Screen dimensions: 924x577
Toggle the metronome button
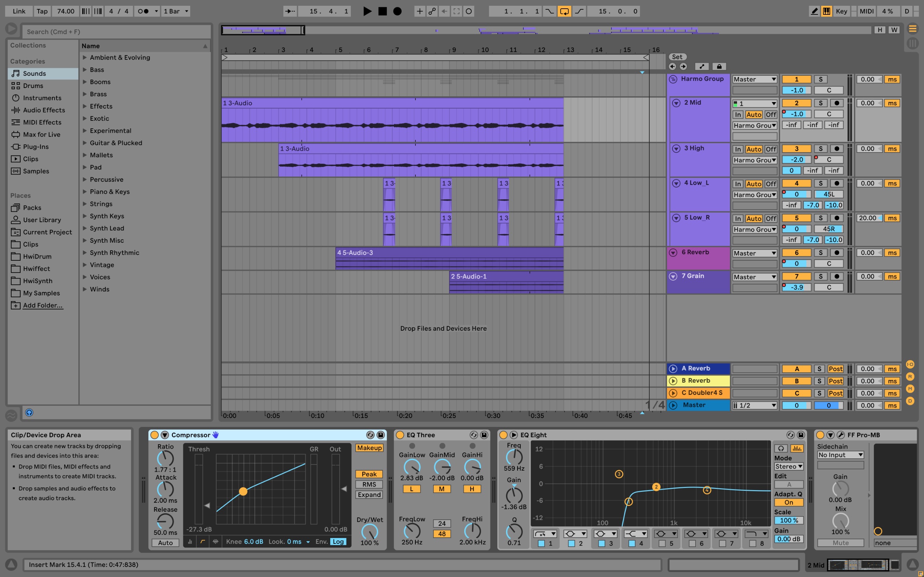(x=143, y=11)
